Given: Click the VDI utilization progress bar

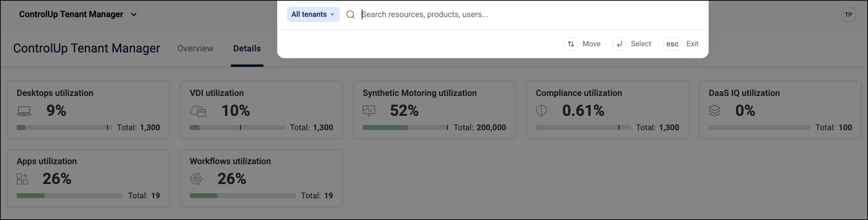Looking at the screenshot, I should (237, 127).
